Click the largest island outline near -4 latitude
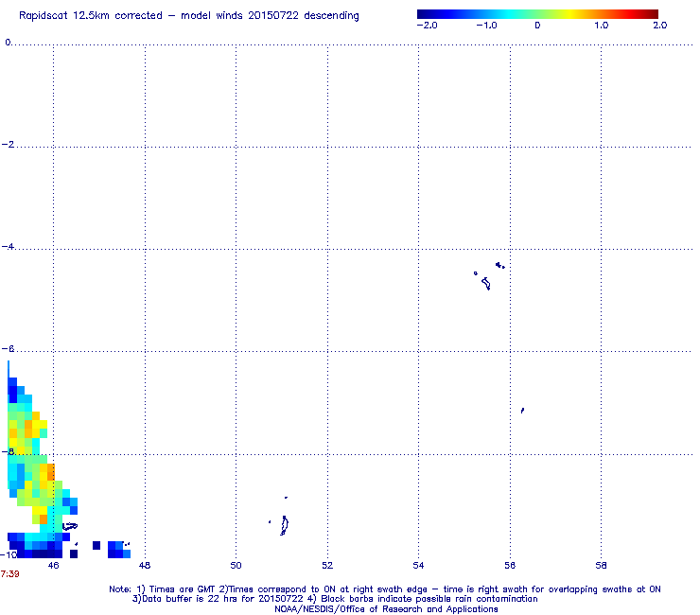This screenshot has height=615, width=700. [486, 283]
